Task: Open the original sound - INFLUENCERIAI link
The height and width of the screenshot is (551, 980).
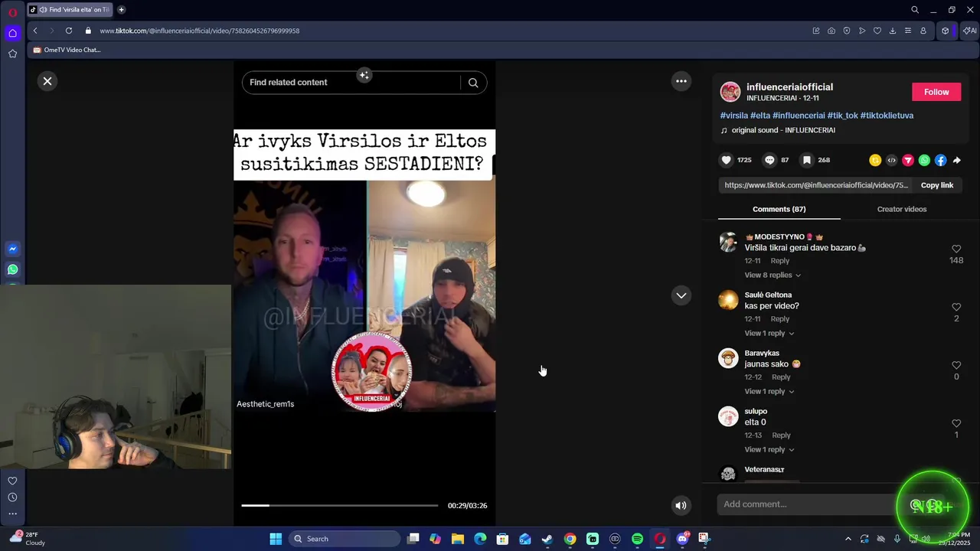Action: tap(783, 130)
